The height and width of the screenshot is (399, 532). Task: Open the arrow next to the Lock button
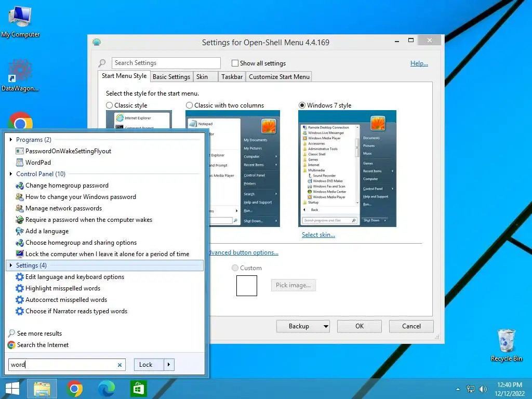point(169,365)
